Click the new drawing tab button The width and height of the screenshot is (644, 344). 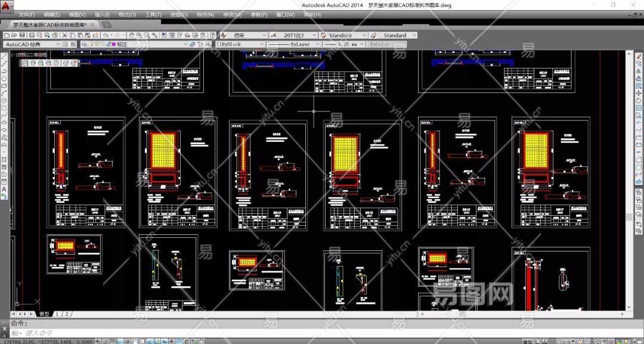(106, 25)
